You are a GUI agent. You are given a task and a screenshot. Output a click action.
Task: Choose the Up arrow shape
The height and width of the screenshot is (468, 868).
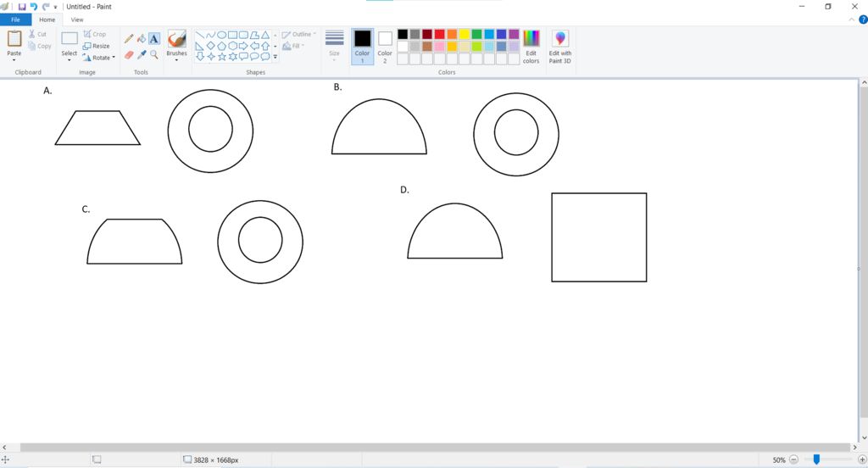[265, 46]
